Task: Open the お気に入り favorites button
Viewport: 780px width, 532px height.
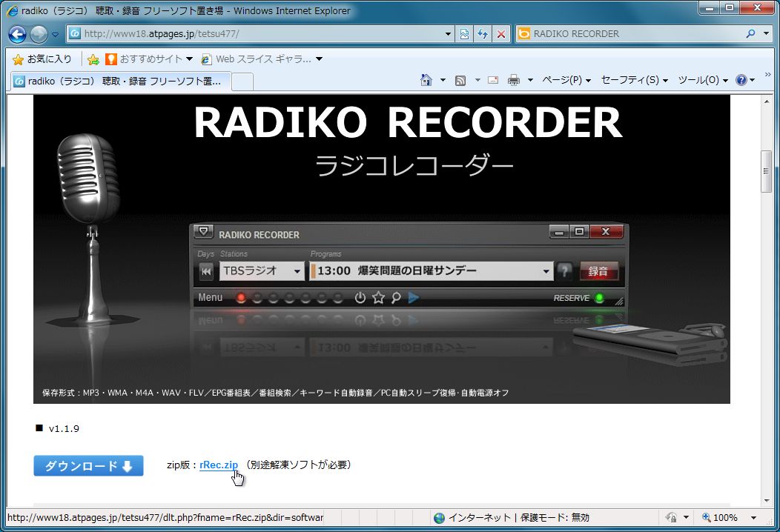Action: [x=42, y=59]
